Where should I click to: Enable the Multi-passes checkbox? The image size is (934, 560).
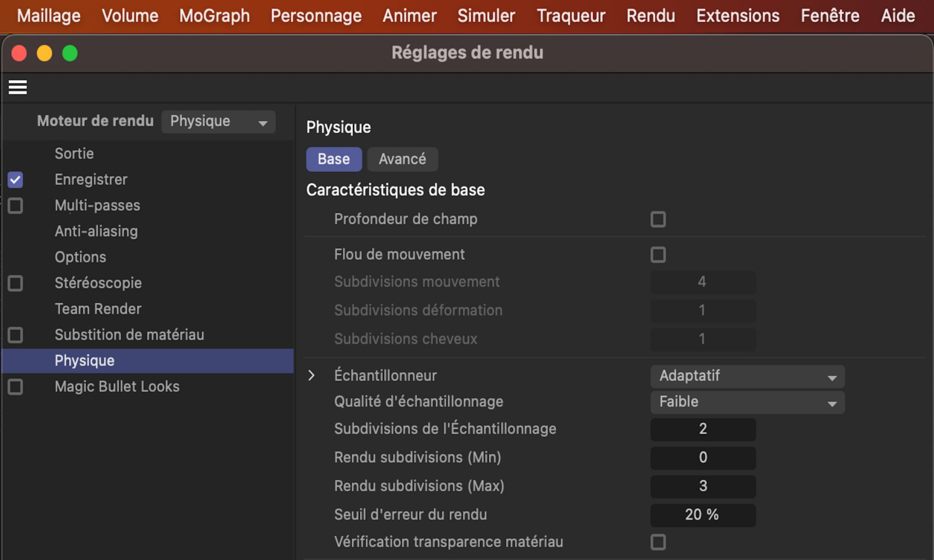coord(16,206)
